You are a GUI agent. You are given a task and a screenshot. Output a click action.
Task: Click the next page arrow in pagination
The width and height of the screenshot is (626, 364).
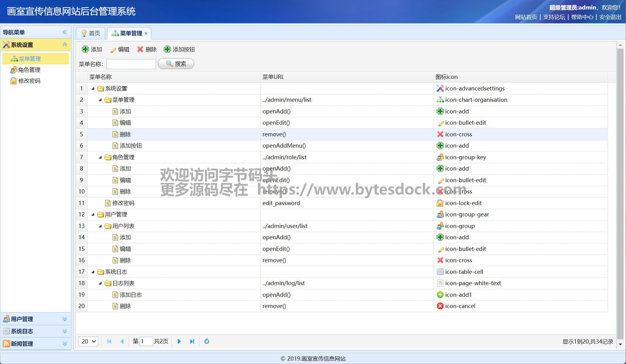(179, 341)
